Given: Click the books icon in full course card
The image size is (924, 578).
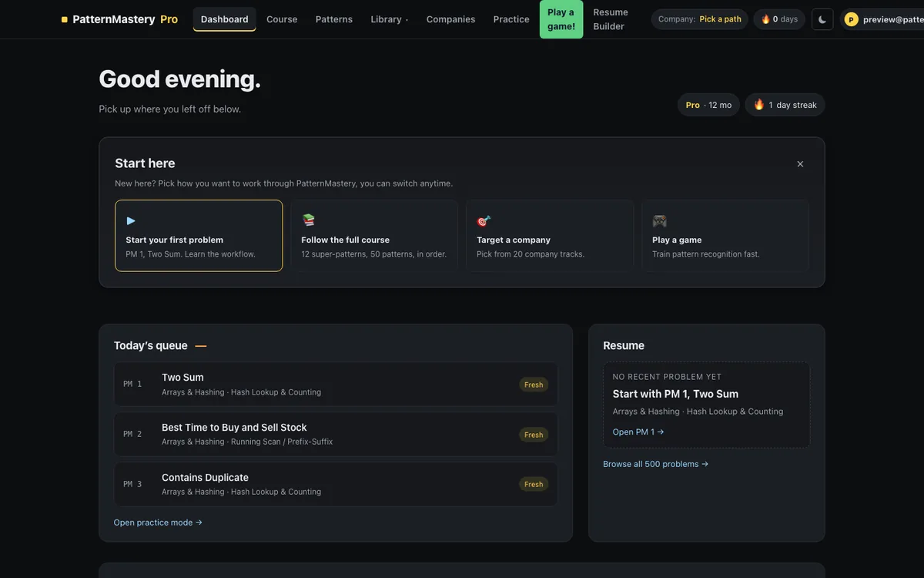Looking at the screenshot, I should click(308, 220).
